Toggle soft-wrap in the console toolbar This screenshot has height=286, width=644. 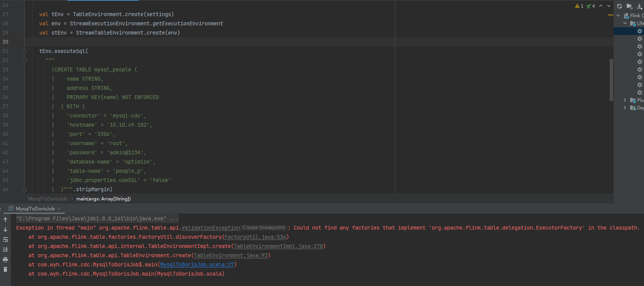point(5,240)
